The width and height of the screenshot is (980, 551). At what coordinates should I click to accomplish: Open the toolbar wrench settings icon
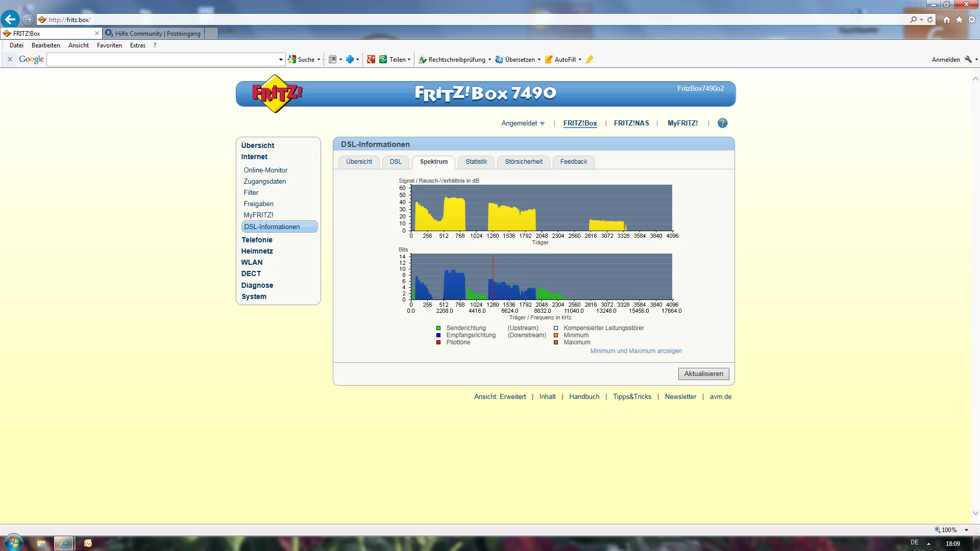point(968,60)
